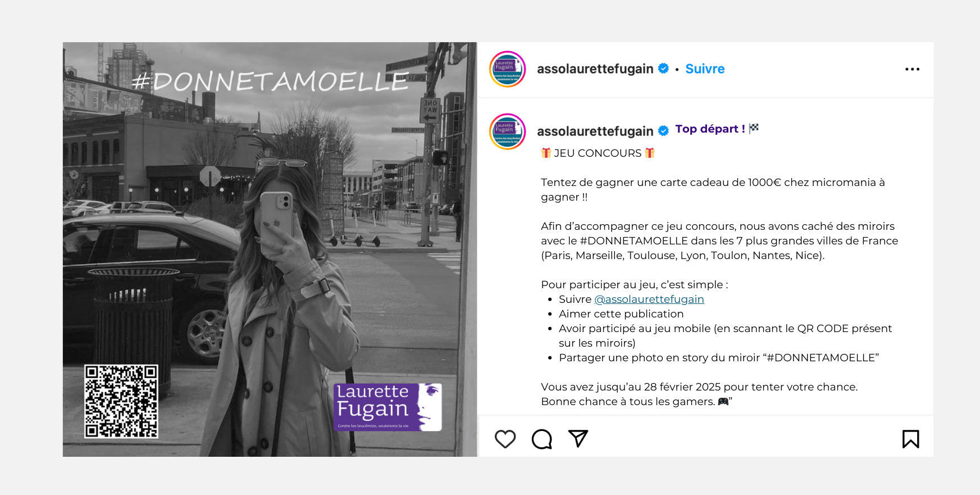Viewport: 980px width, 495px height.
Task: Click the Laurette Fugain logo on photo
Action: tap(388, 407)
